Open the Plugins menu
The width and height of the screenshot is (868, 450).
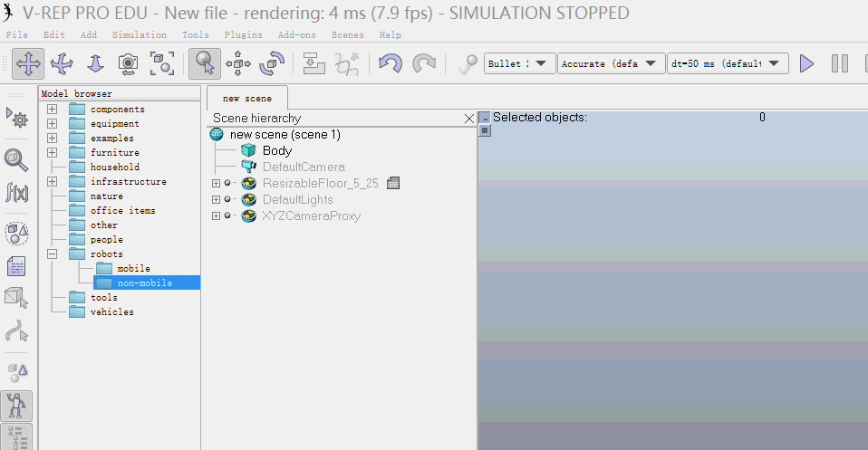pos(244,35)
